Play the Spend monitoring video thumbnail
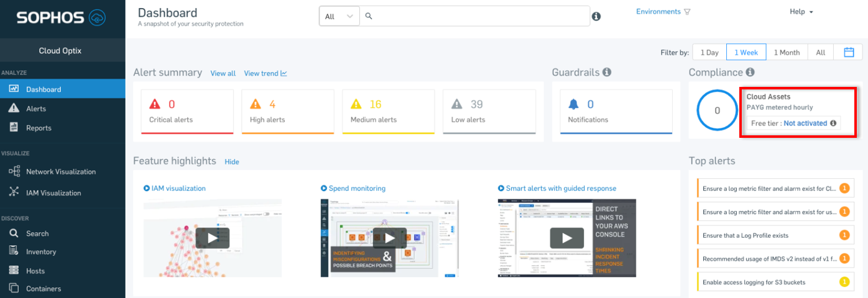 pyautogui.click(x=390, y=238)
